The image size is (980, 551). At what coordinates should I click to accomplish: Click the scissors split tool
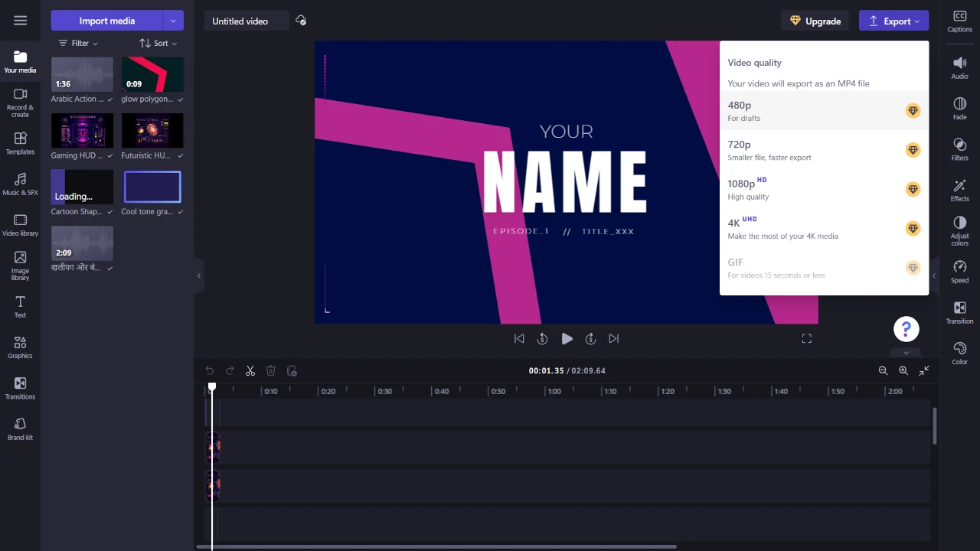click(250, 370)
